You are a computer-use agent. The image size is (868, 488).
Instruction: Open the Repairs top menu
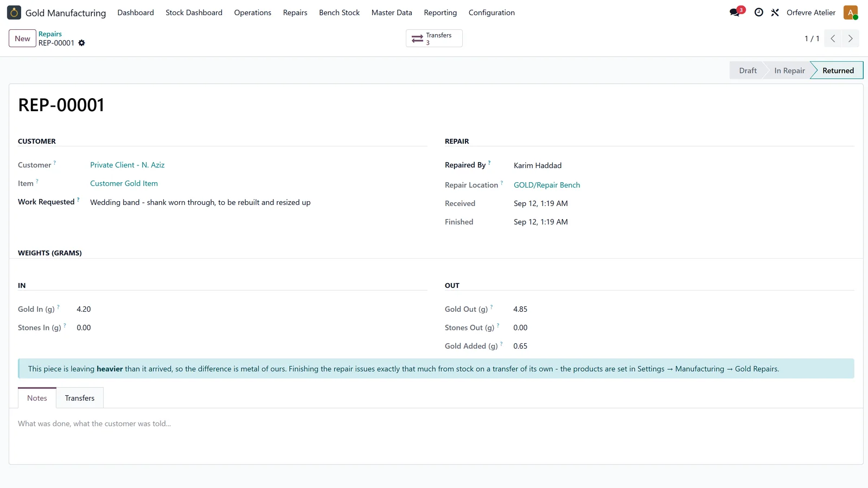pos(295,12)
